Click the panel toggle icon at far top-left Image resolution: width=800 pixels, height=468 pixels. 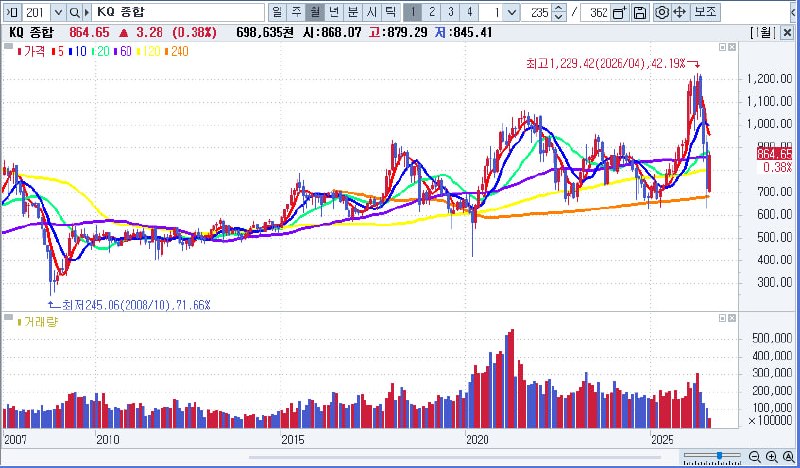(12, 13)
